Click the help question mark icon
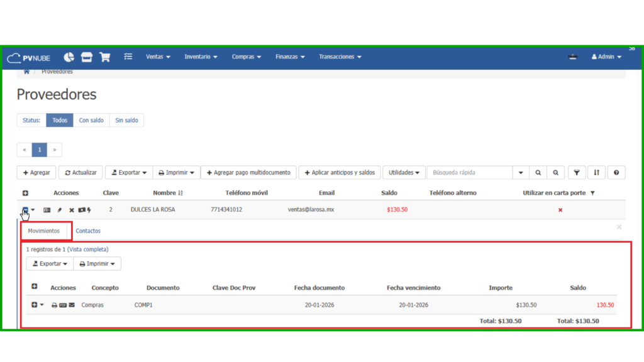Screen dimensions: 644x362 [x=616, y=172]
